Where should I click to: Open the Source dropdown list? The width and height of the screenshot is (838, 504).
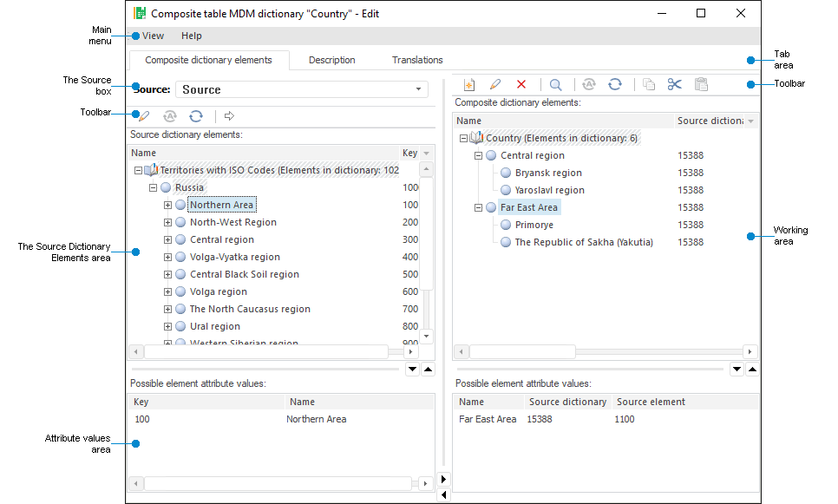coord(418,89)
